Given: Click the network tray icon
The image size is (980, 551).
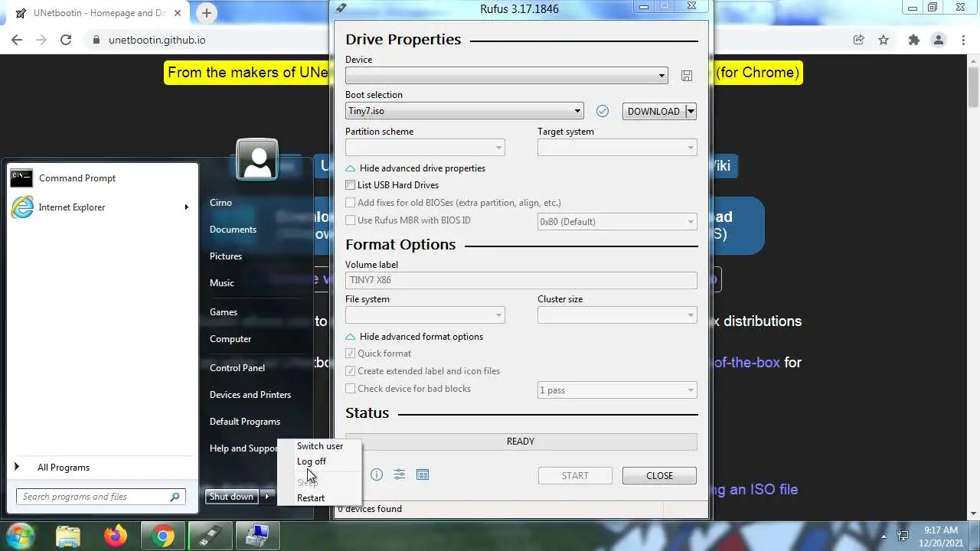Looking at the screenshot, I should (903, 536).
